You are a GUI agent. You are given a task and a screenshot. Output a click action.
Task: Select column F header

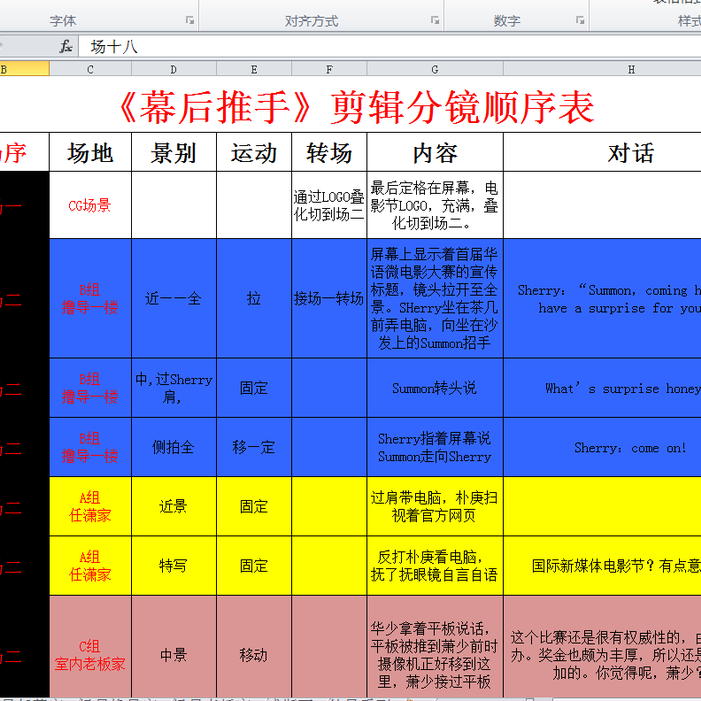tap(329, 69)
